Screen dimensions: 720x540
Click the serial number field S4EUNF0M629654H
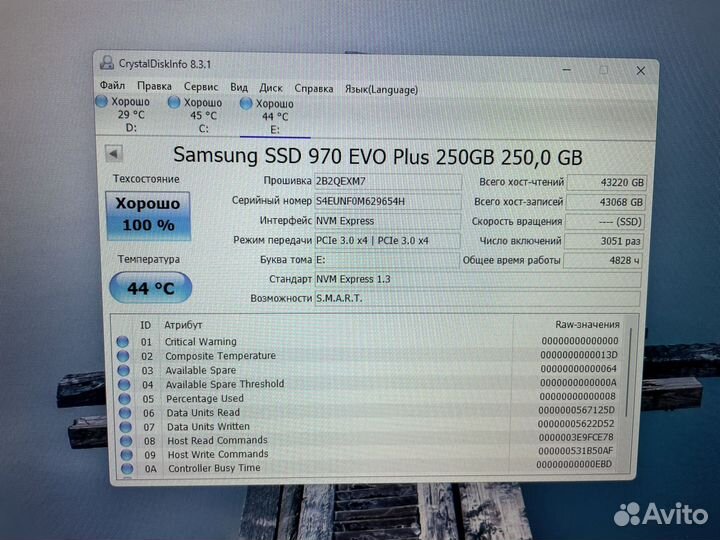tap(388, 201)
